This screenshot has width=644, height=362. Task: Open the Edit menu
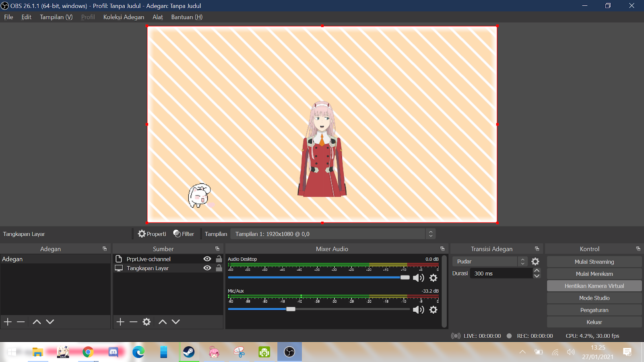click(x=26, y=17)
